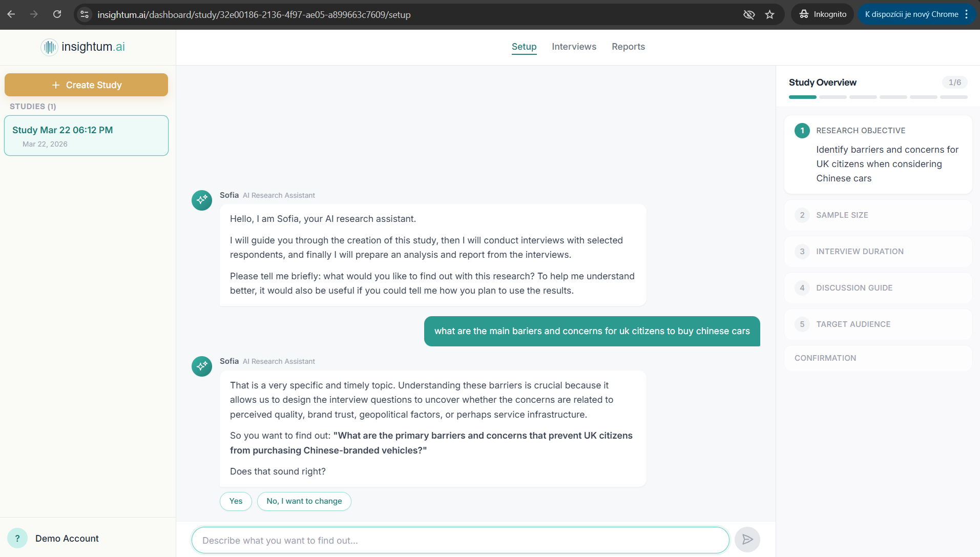This screenshot has width=980, height=557.
Task: Open the site information icon in address bar
Action: click(85, 14)
